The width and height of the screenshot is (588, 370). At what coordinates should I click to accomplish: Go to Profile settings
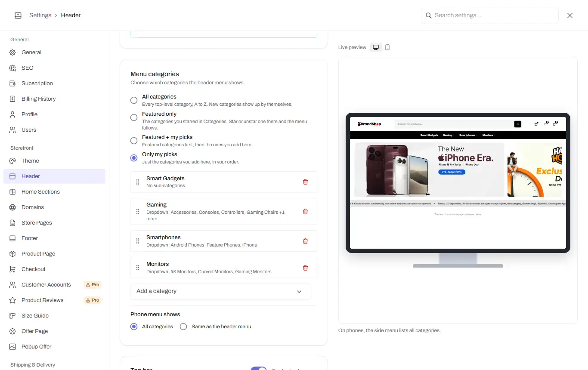click(54, 114)
